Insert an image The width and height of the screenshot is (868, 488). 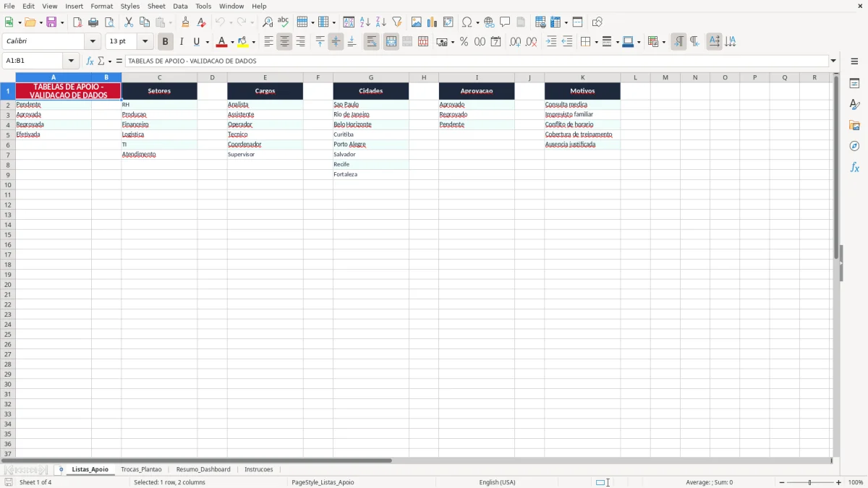417,22
